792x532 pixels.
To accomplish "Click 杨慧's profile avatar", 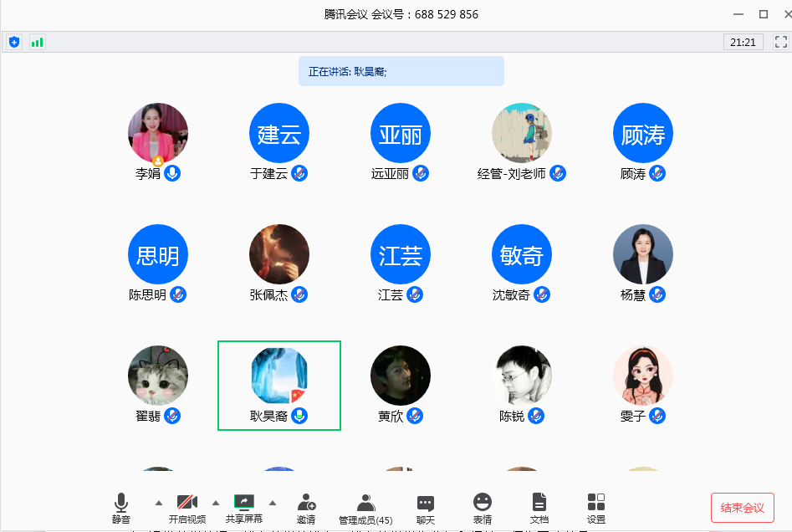I will [643, 254].
